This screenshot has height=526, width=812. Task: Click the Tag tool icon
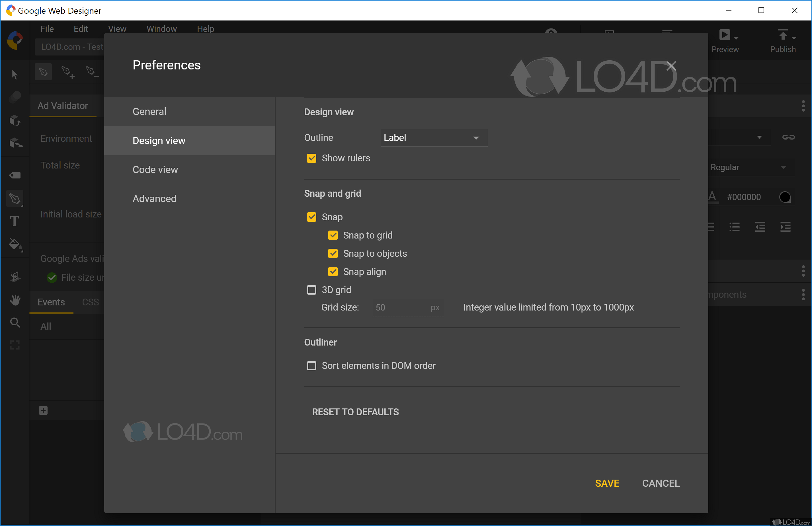tap(15, 175)
